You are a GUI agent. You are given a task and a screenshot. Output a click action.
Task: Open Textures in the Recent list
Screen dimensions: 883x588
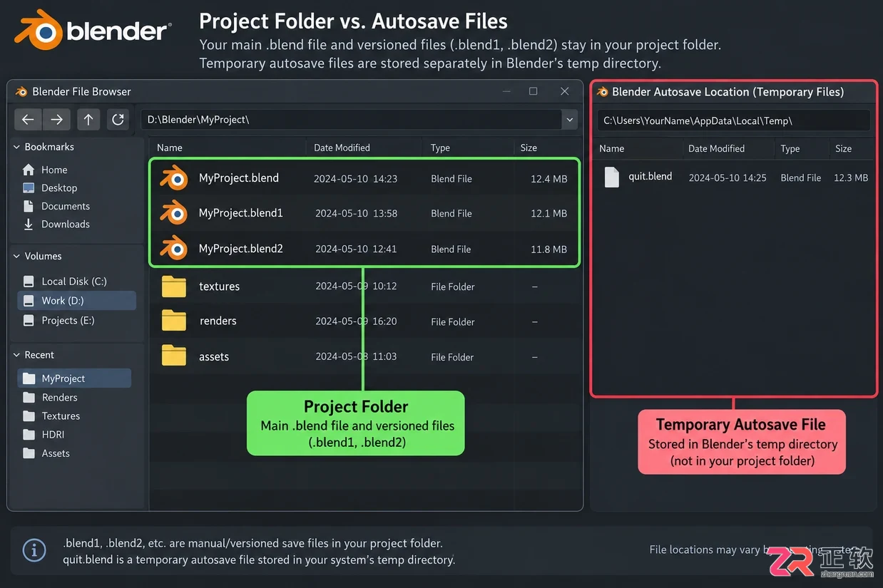[x=61, y=416]
